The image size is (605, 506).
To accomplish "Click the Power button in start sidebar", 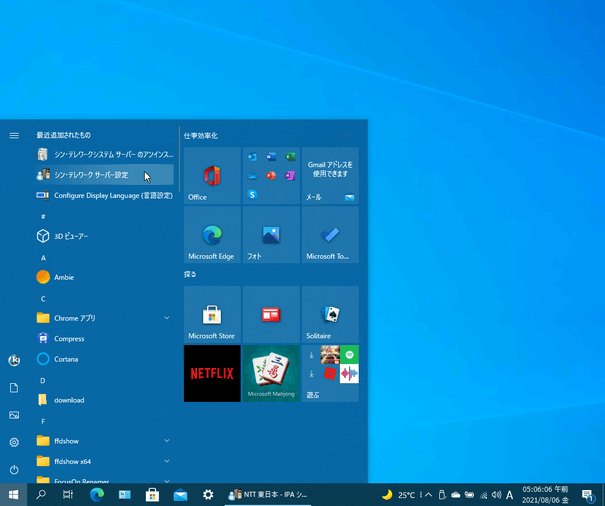I will 14,470.
